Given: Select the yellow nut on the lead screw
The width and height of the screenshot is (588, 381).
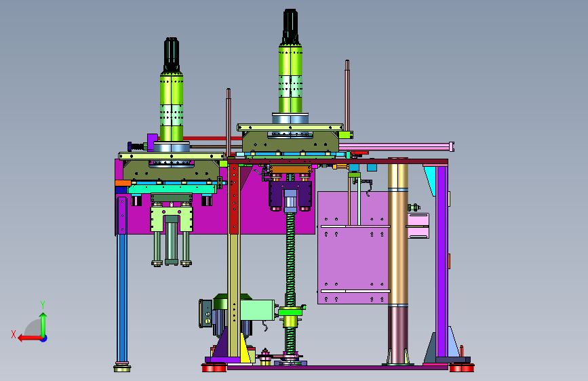Looking at the screenshot, I should pos(290,322).
